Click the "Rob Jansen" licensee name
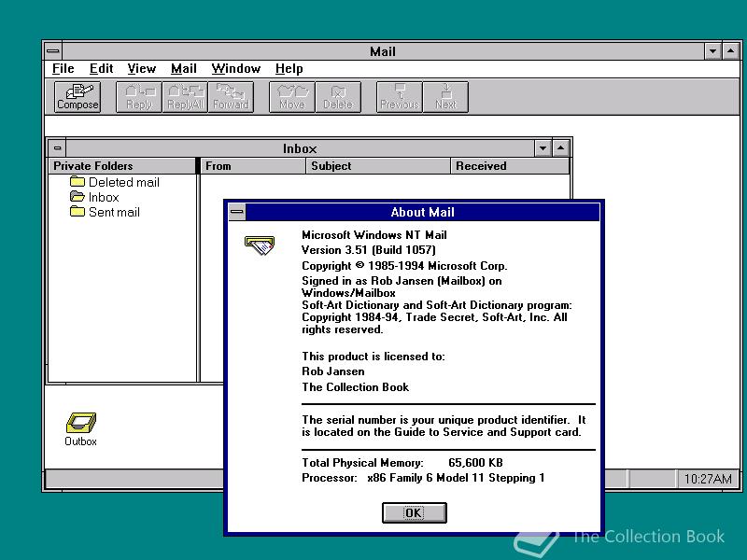 click(x=333, y=371)
